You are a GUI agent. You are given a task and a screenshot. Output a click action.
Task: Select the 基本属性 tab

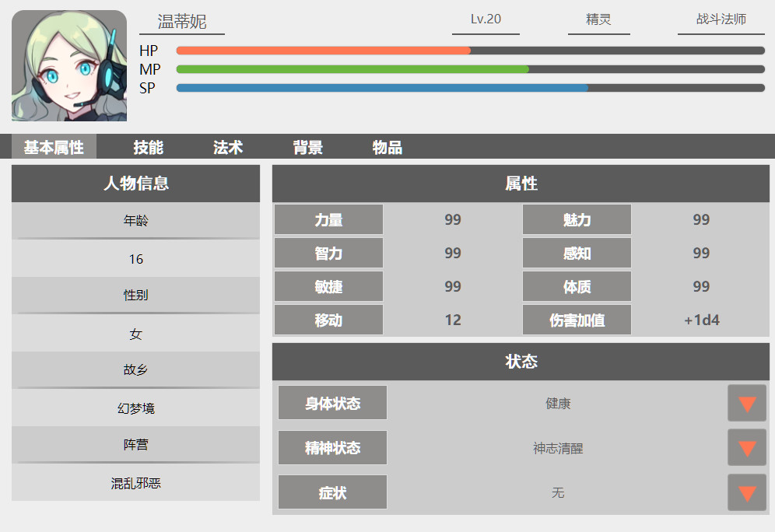click(54, 147)
